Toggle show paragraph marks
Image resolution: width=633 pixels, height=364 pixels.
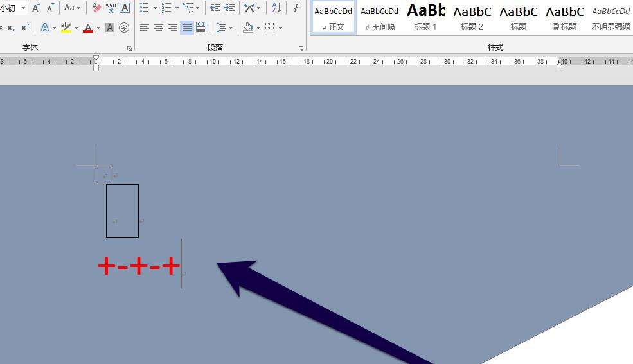[x=296, y=8]
